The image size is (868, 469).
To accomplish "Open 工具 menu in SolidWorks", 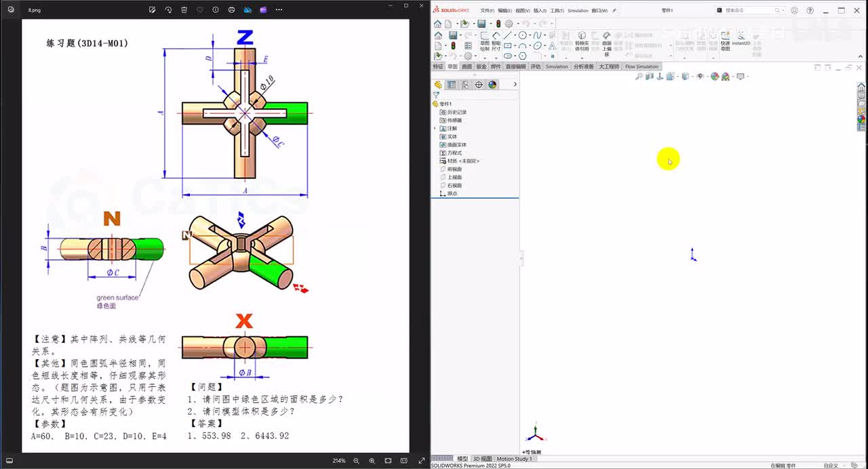I will [x=557, y=11].
